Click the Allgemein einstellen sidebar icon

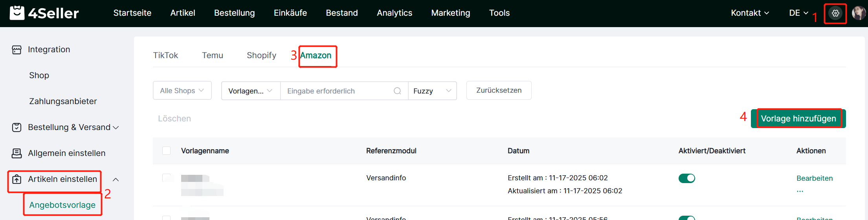[x=17, y=153]
